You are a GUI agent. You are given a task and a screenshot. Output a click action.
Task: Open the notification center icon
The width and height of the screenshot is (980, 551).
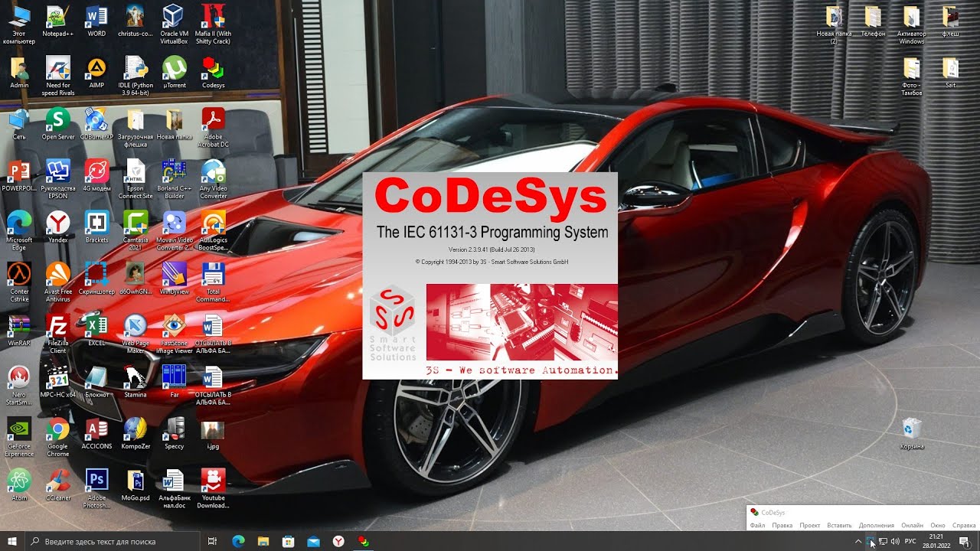[x=964, y=541]
